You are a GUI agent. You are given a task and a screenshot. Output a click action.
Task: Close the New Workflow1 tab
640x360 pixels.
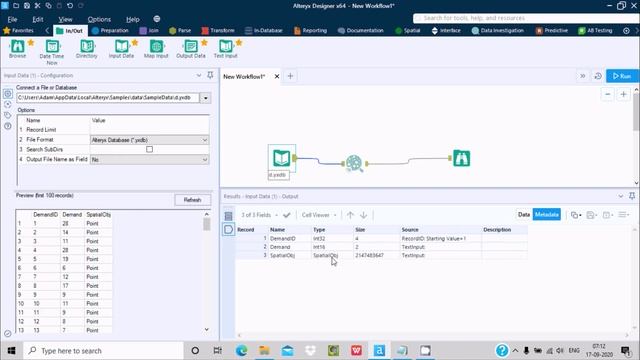click(x=277, y=76)
